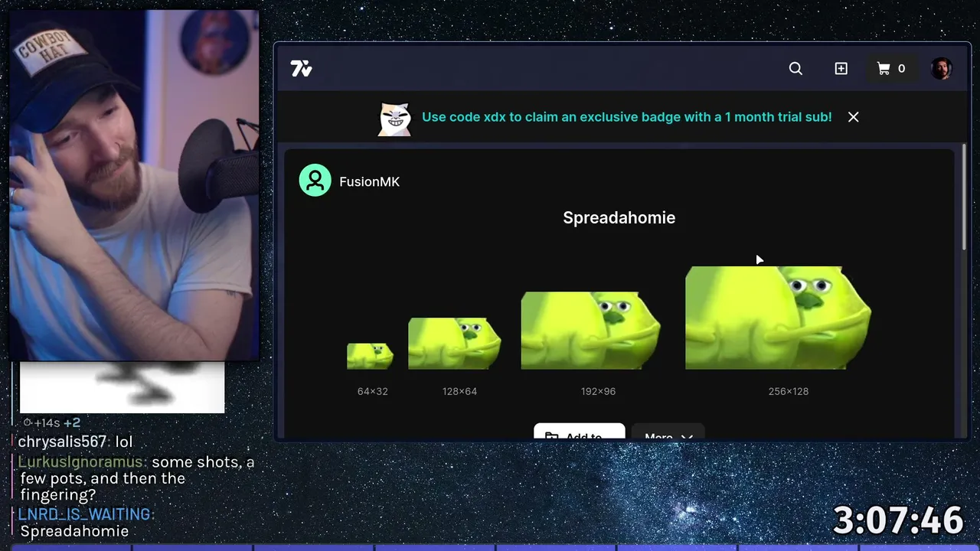Click chrysalis567 username in chat
The image size is (980, 551).
62,442
